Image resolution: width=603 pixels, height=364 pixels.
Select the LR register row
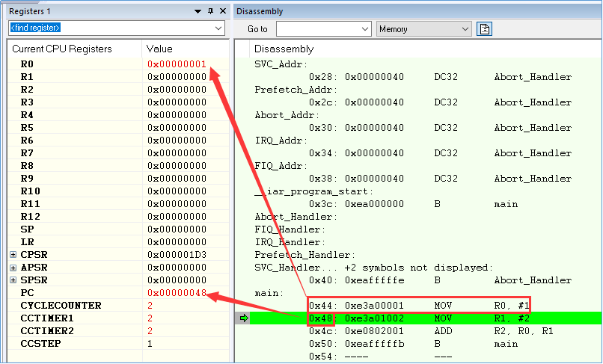pyautogui.click(x=118, y=241)
